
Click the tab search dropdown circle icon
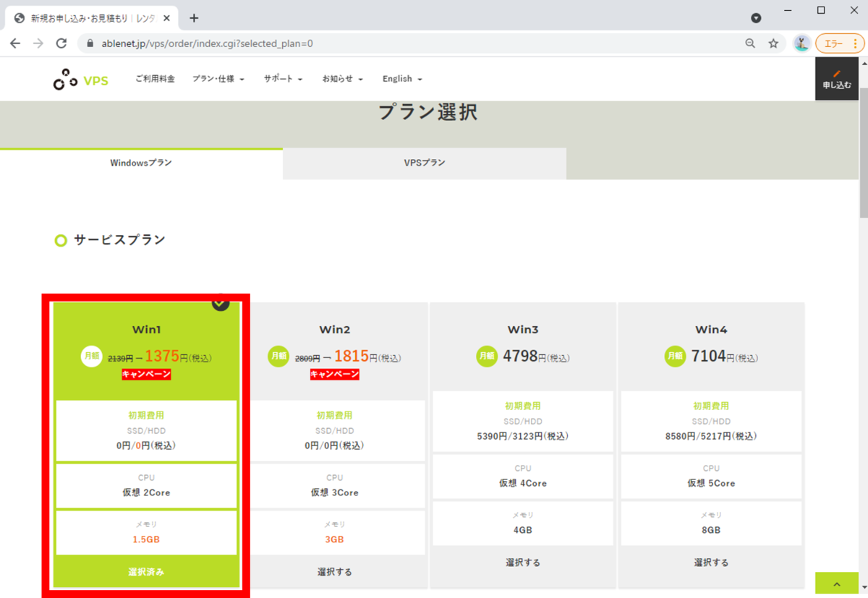tap(756, 18)
